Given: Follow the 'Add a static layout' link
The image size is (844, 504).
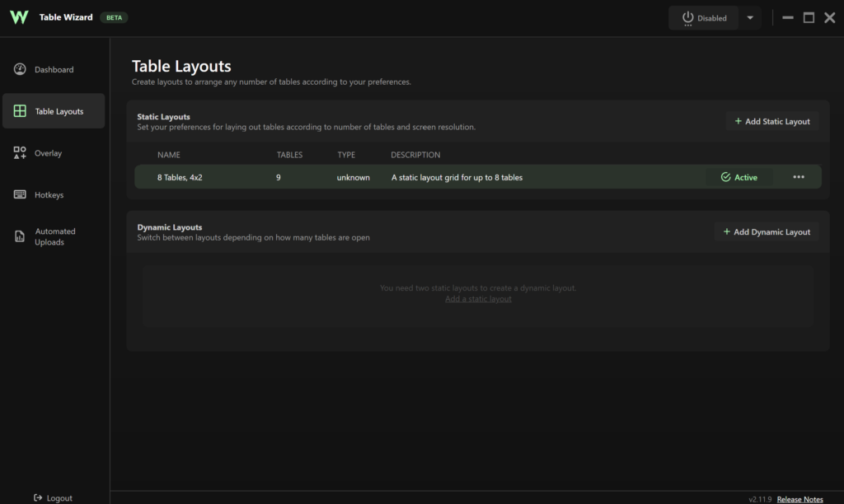Looking at the screenshot, I should tap(478, 298).
